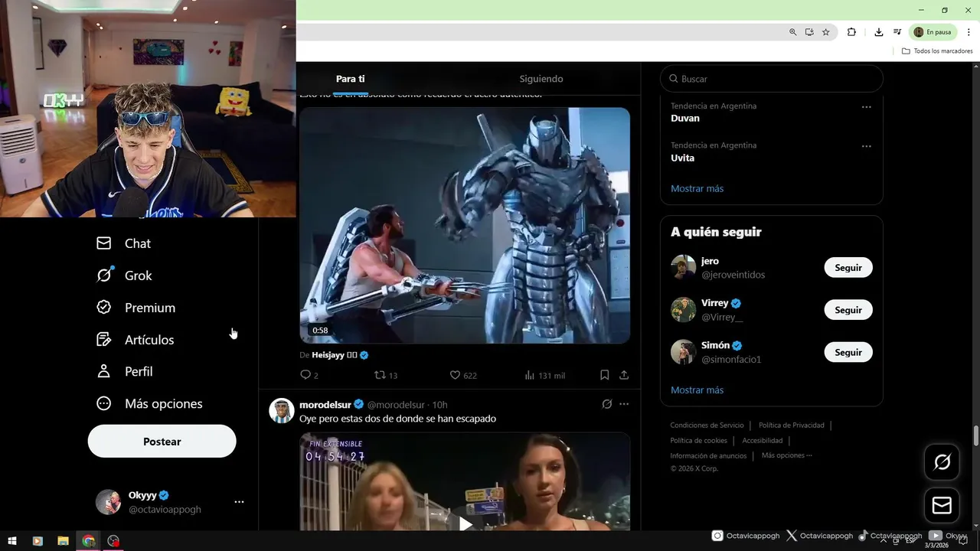Click the Grok icon on morodelsur's post

pyautogui.click(x=607, y=404)
